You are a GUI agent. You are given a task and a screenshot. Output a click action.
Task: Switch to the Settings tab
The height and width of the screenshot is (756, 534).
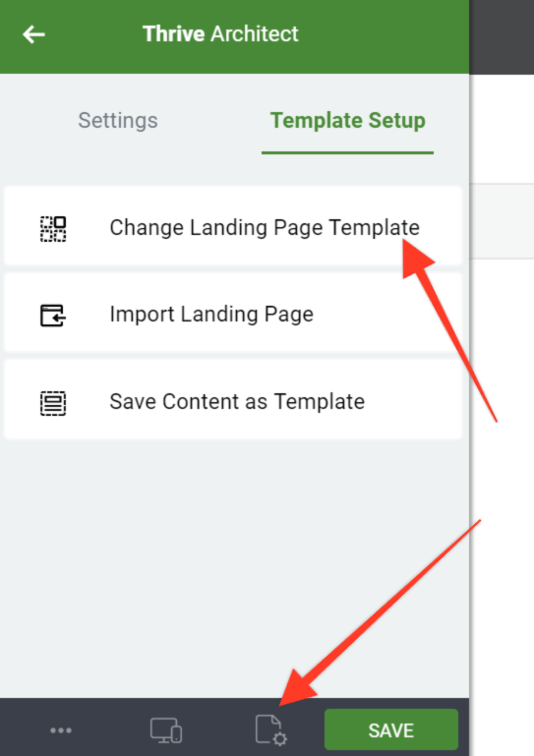pyautogui.click(x=118, y=121)
